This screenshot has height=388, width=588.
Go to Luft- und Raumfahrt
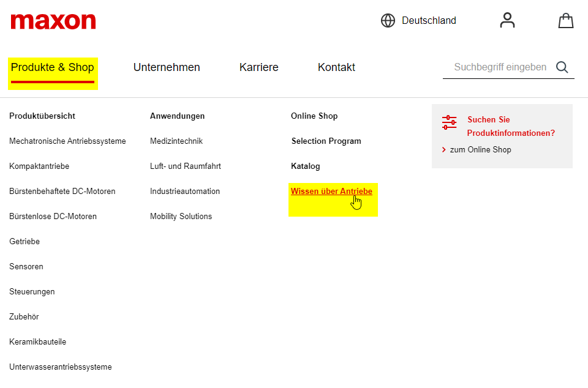pos(185,166)
